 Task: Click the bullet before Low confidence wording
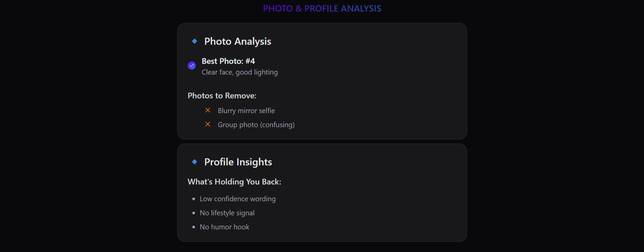pyautogui.click(x=194, y=199)
